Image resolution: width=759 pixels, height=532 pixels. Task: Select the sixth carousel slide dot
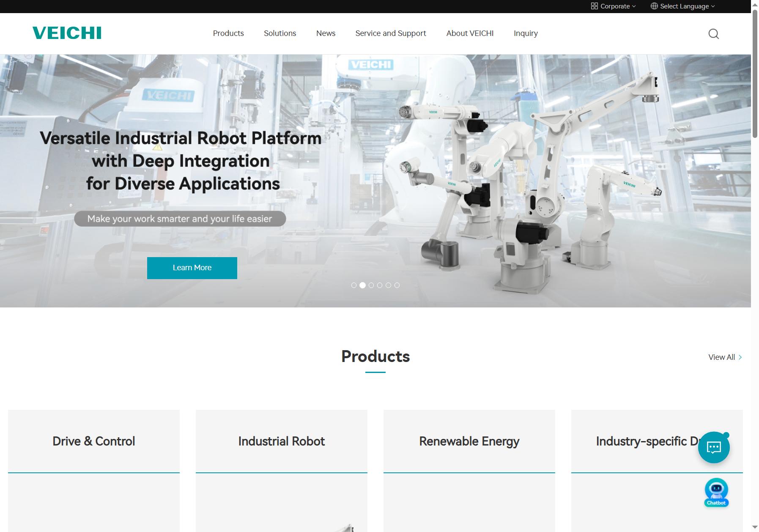pyautogui.click(x=397, y=285)
